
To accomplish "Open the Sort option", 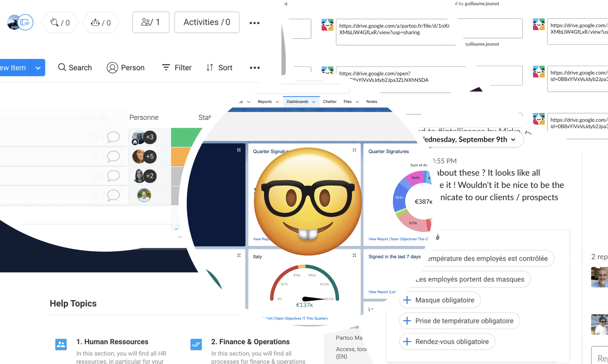I will [x=219, y=68].
